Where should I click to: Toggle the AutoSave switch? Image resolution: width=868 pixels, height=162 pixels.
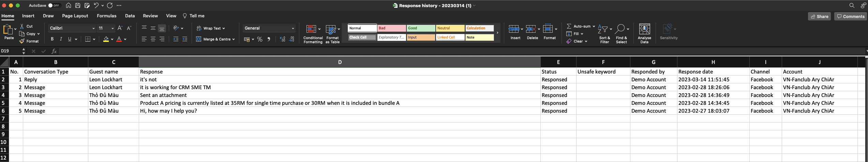[54, 5]
